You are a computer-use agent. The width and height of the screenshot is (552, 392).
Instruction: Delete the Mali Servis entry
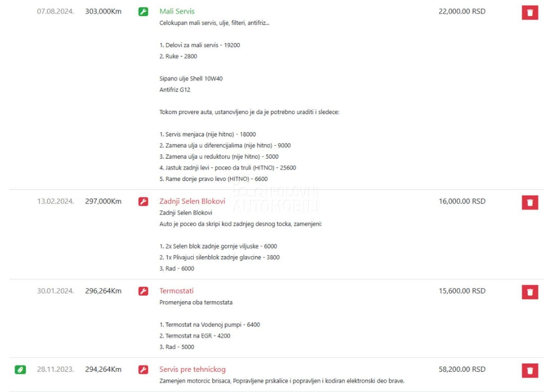[529, 13]
